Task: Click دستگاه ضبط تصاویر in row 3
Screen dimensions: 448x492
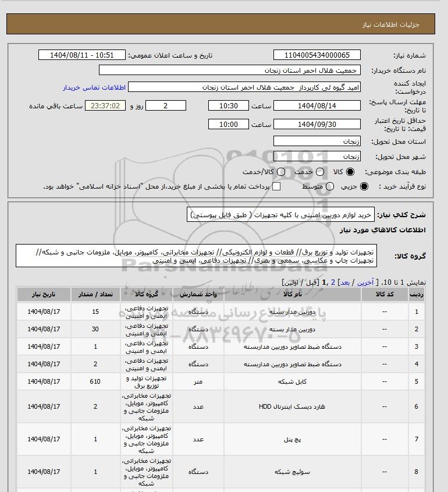Action: click(x=293, y=346)
